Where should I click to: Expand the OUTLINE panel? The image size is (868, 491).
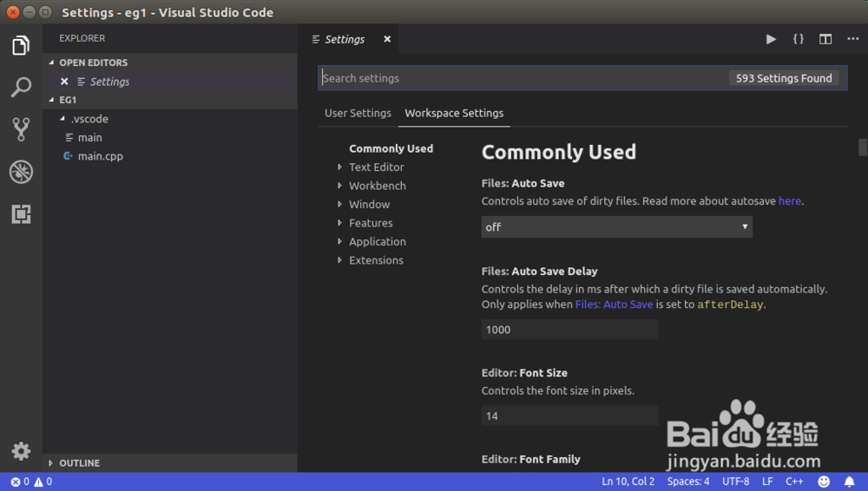[x=79, y=463]
